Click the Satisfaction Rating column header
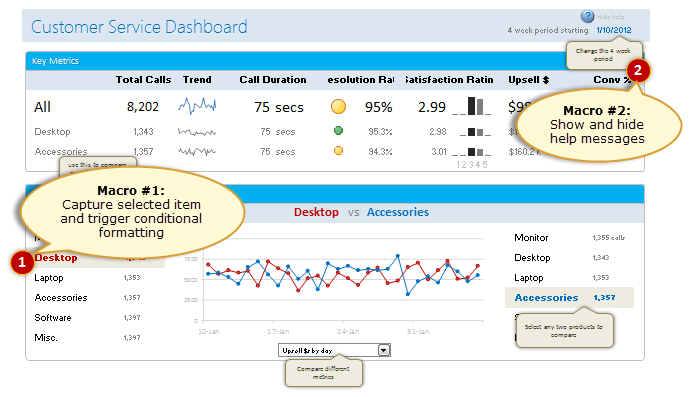Viewport: 690px width, 397px height. pos(449,80)
